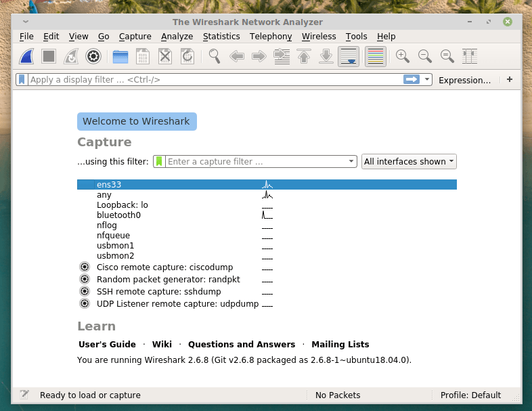Expand capture filter history dropdown arrow

coord(351,162)
